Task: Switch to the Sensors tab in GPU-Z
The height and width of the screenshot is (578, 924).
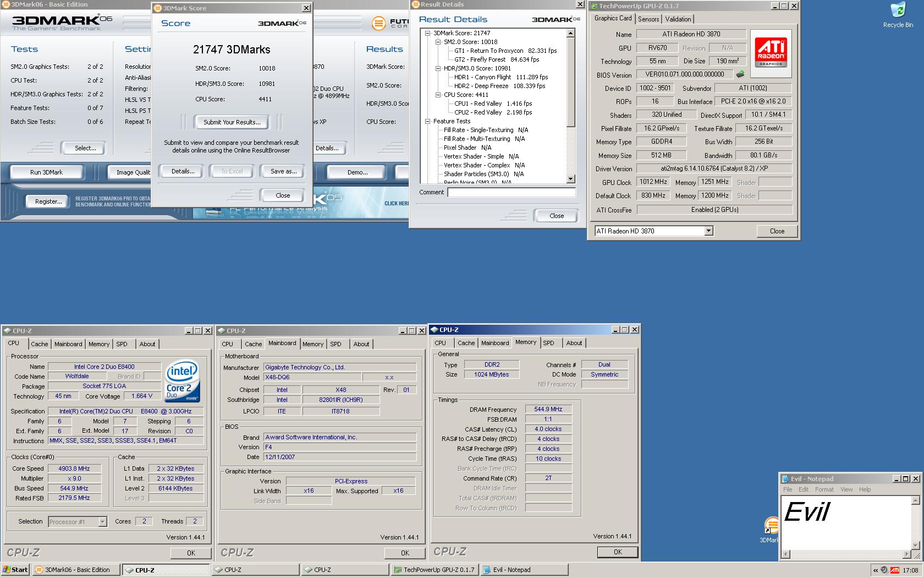Action: [648, 19]
